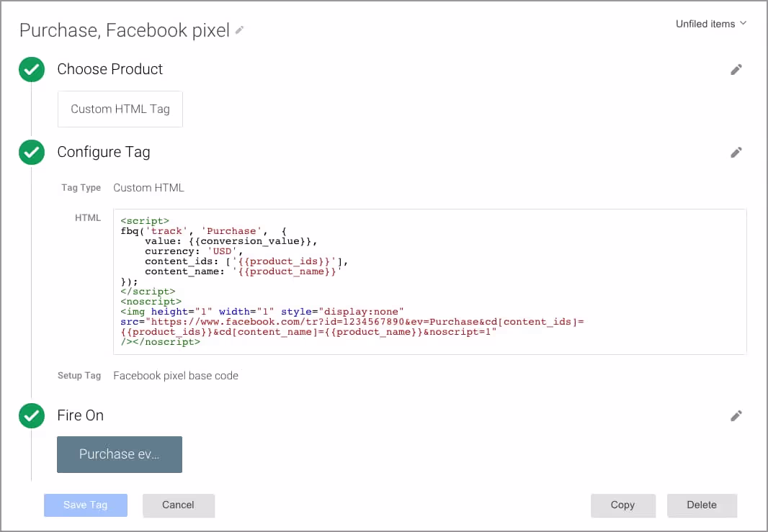Image resolution: width=768 pixels, height=532 pixels.
Task: Click the closing /></noscript> line in code
Action: tap(160, 342)
